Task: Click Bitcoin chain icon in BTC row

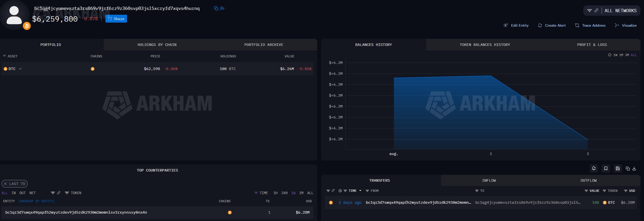Action: (x=92, y=69)
